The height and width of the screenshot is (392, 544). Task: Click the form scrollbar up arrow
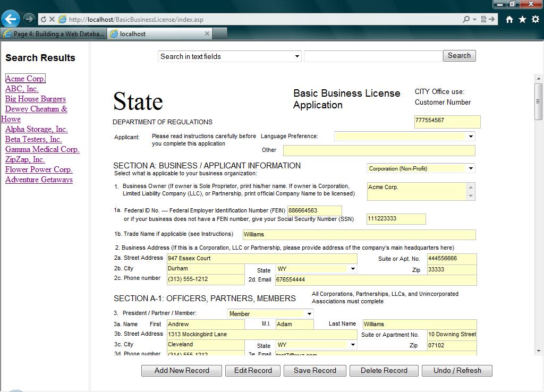click(539, 79)
